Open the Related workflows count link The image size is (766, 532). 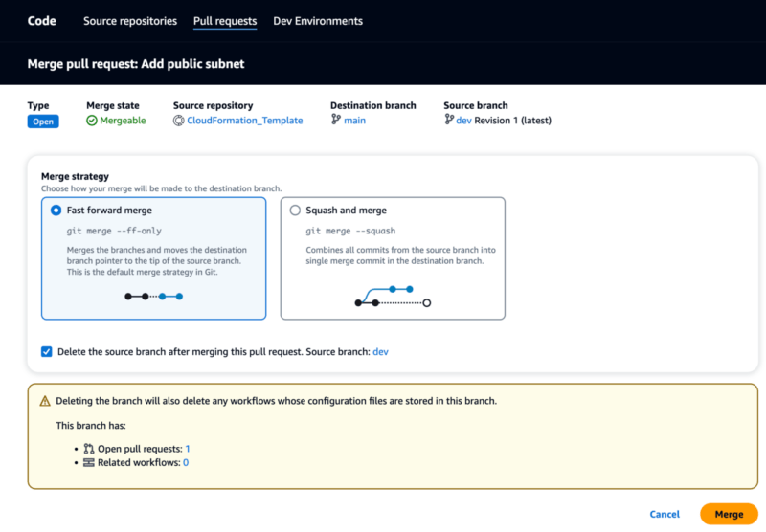186,463
